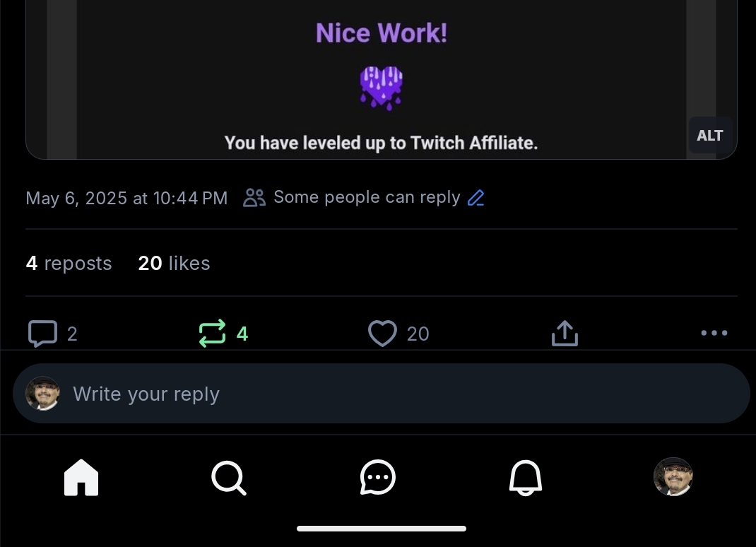View the 4 reposts list
This screenshot has width=756, height=547.
coord(69,264)
